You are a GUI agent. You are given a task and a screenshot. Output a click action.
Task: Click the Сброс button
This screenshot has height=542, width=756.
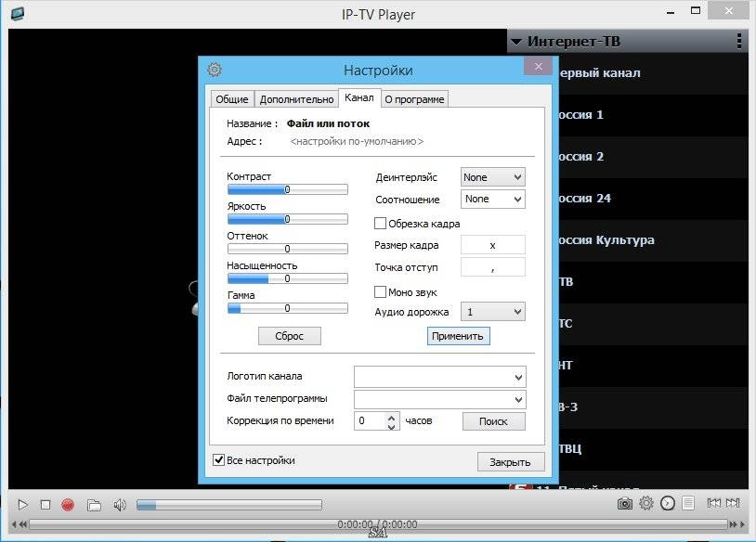[289, 336]
